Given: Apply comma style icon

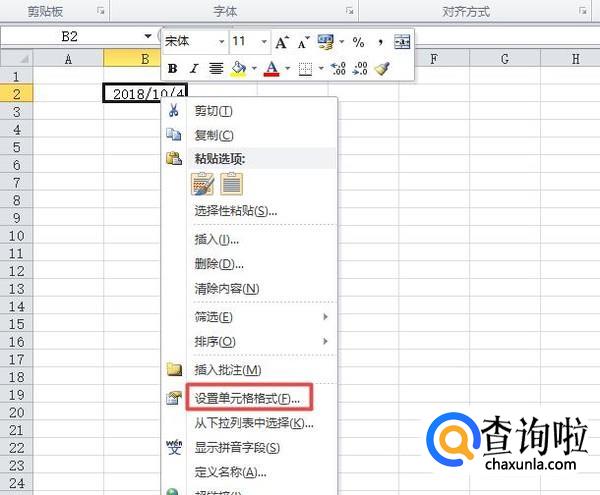Looking at the screenshot, I should click(380, 42).
